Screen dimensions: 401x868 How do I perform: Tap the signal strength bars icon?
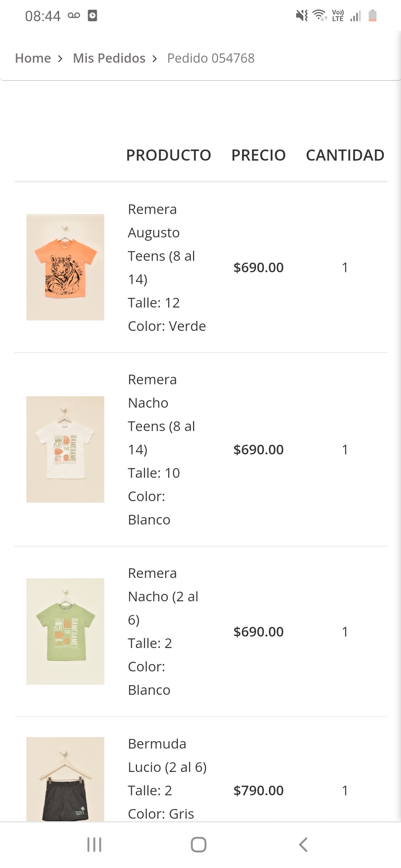[355, 16]
